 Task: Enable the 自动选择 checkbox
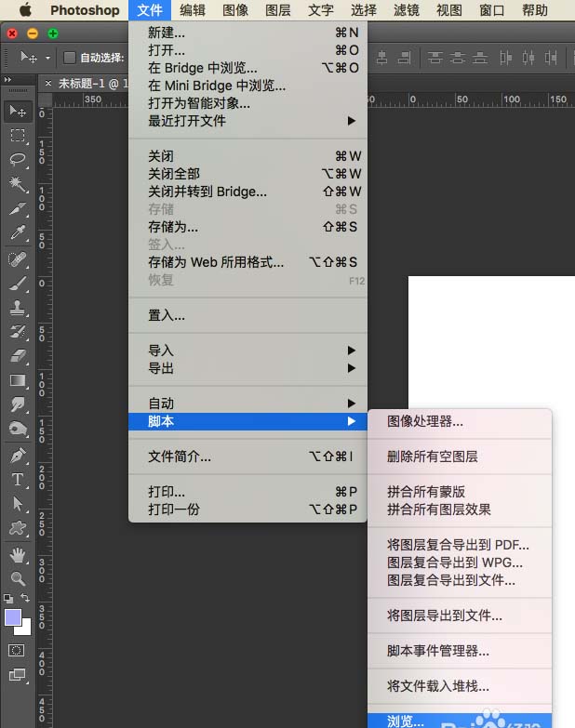click(69, 58)
